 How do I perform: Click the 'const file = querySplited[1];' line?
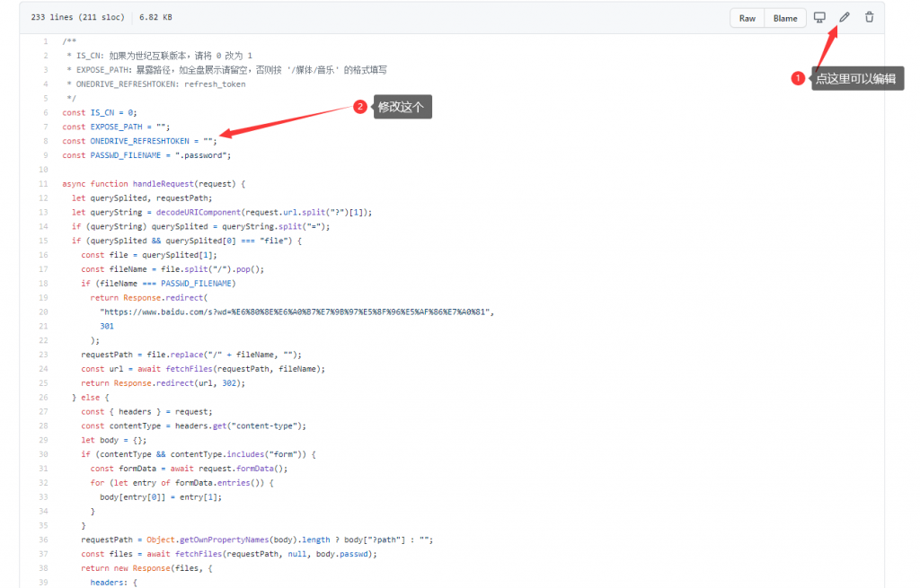coord(149,255)
